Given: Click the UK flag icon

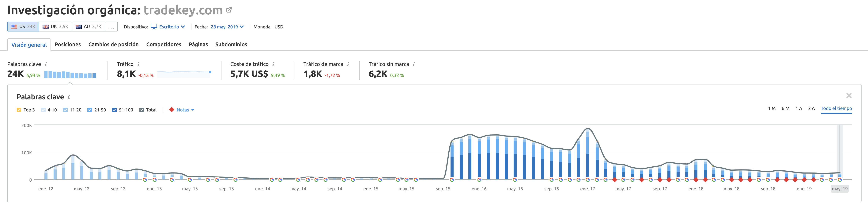Looking at the screenshot, I should click(x=45, y=27).
